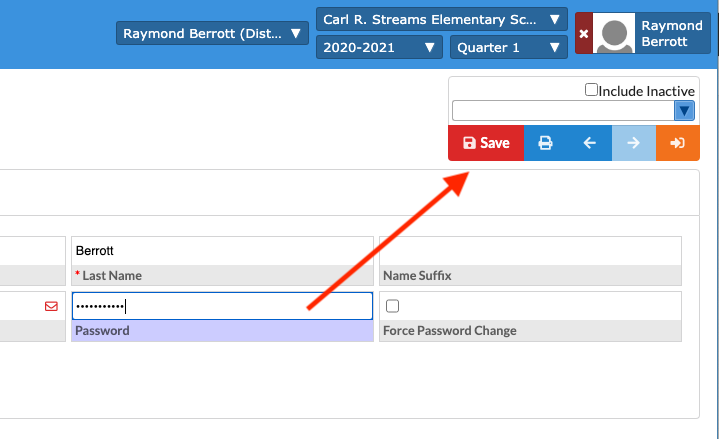Click the floppy disk icon on Save
This screenshot has height=439, width=719.
coord(469,143)
